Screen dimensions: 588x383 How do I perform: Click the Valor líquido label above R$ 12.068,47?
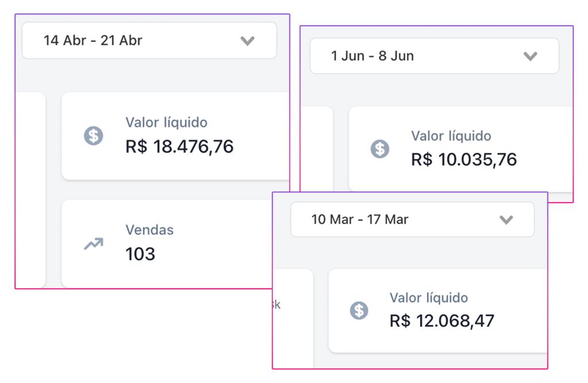point(428,298)
